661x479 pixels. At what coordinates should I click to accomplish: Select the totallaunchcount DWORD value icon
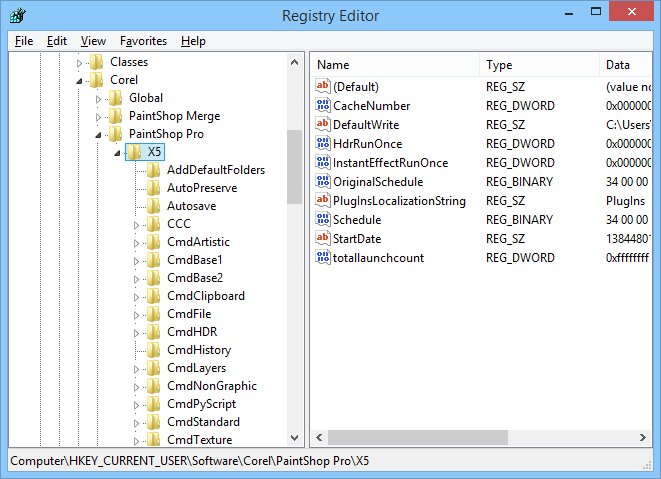[322, 257]
